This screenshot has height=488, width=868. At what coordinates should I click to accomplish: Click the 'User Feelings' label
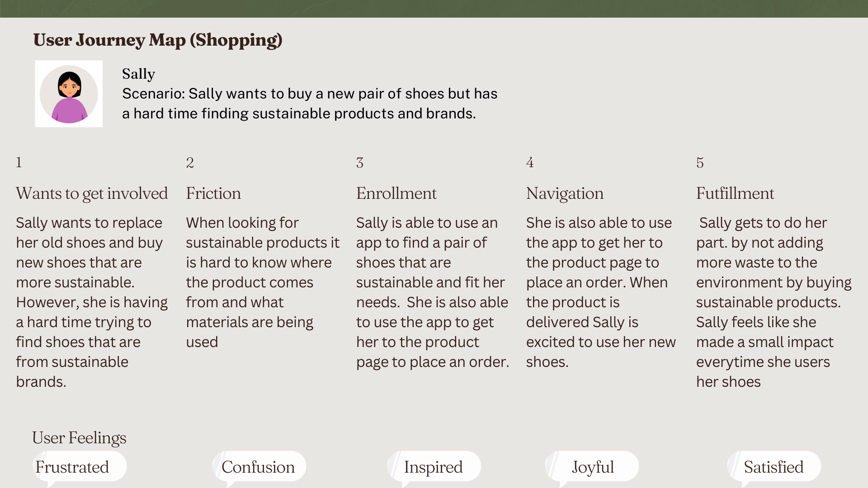tap(79, 438)
